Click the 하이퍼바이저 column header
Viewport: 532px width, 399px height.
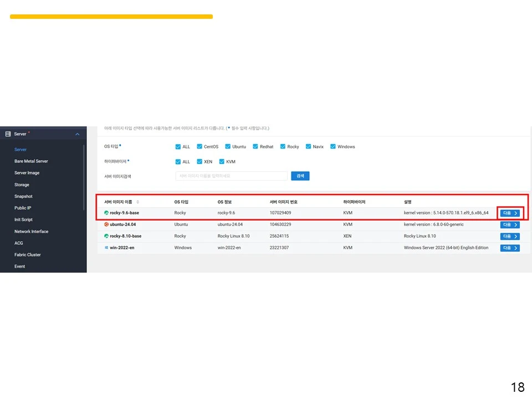354,202
